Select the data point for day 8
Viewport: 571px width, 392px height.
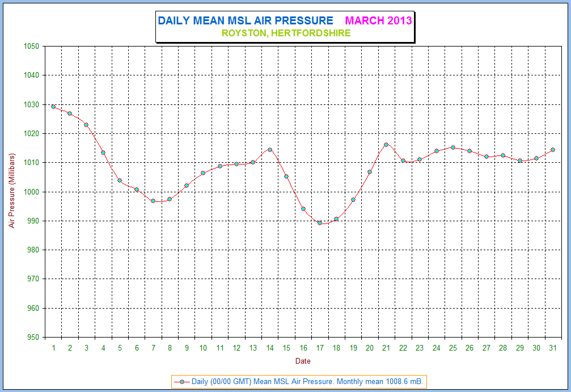pos(170,199)
